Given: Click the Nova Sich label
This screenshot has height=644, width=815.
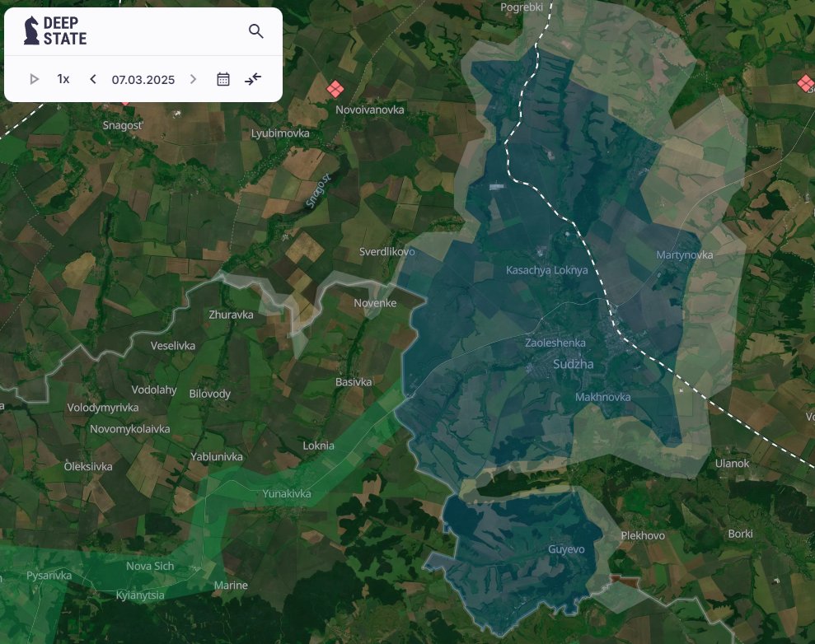Looking at the screenshot, I should pyautogui.click(x=150, y=566).
